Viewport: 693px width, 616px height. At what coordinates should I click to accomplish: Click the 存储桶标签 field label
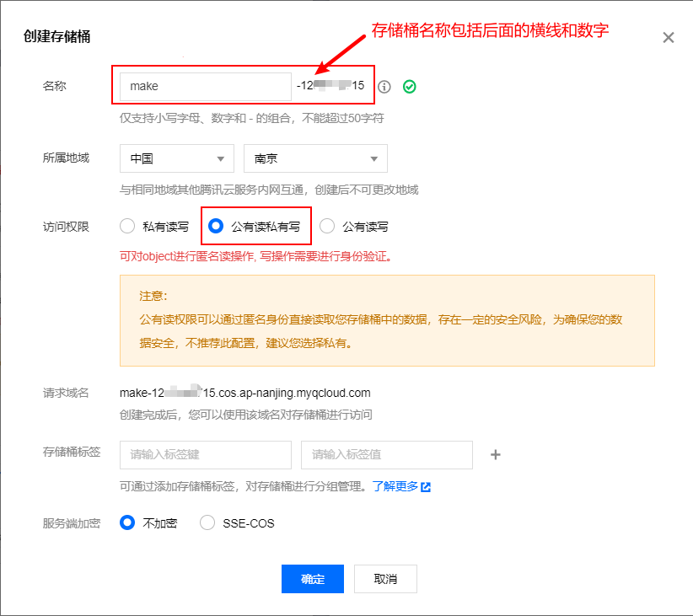pyautogui.click(x=72, y=452)
